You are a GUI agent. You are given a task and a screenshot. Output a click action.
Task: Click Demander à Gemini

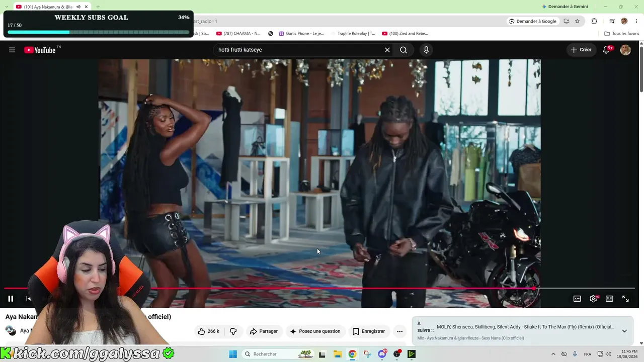pyautogui.click(x=565, y=7)
